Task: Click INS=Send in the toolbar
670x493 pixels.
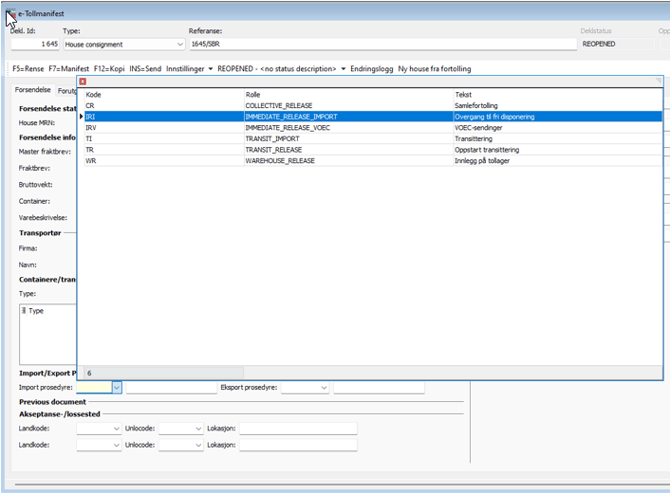Action: [145, 69]
